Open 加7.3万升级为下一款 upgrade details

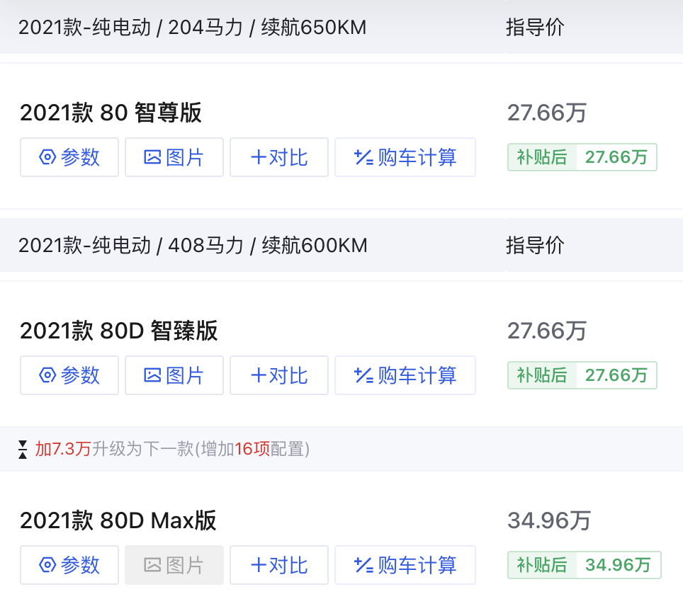172,449
